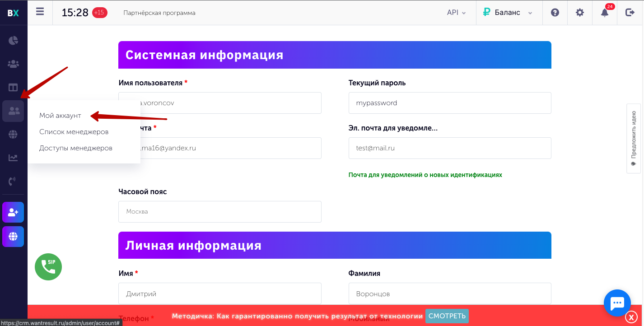
Task: Click the green notification email hint text
Action: coord(425,175)
